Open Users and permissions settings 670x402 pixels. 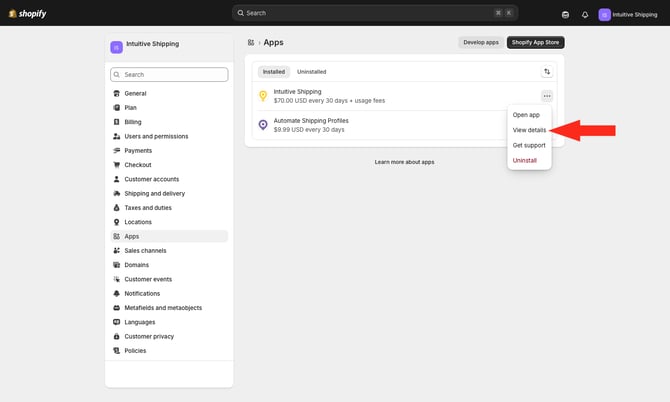tap(169, 136)
